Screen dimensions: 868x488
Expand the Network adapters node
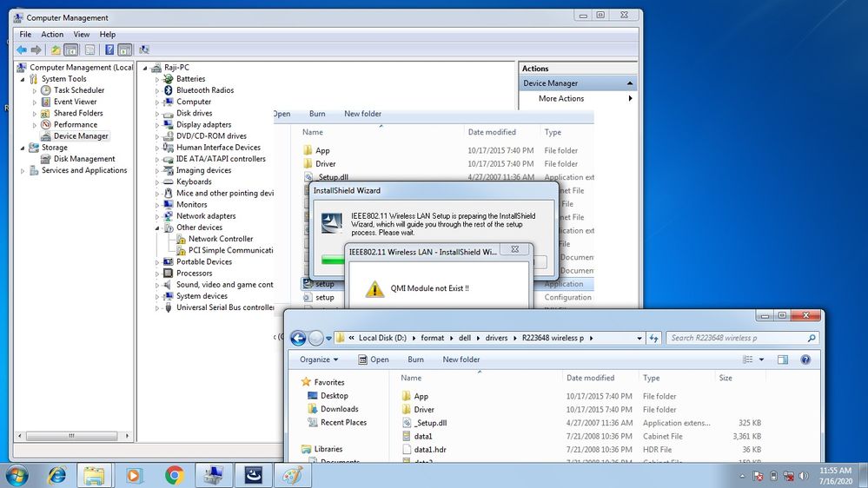click(x=158, y=216)
